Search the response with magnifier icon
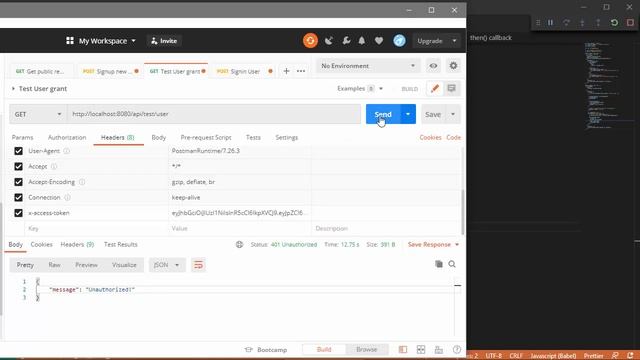640x360 pixels. pos(452,264)
